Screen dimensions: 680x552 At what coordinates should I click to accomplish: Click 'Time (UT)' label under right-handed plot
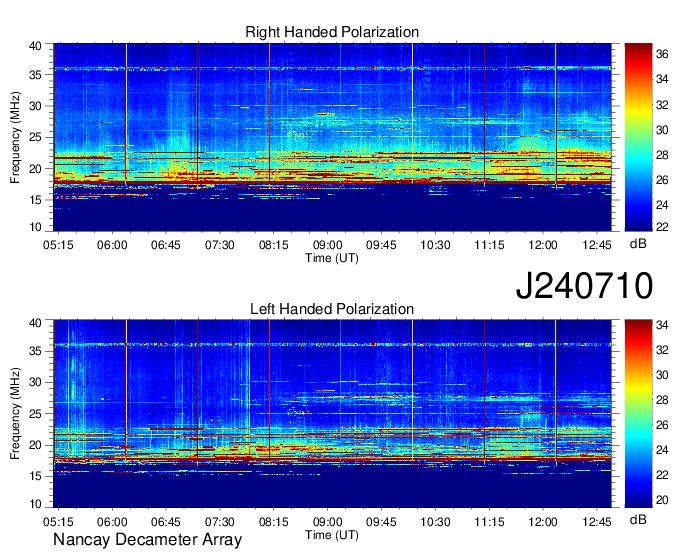coord(332,258)
